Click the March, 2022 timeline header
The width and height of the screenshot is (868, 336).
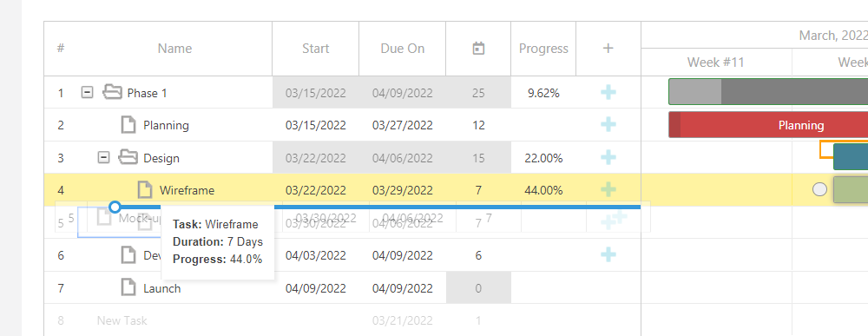833,36
